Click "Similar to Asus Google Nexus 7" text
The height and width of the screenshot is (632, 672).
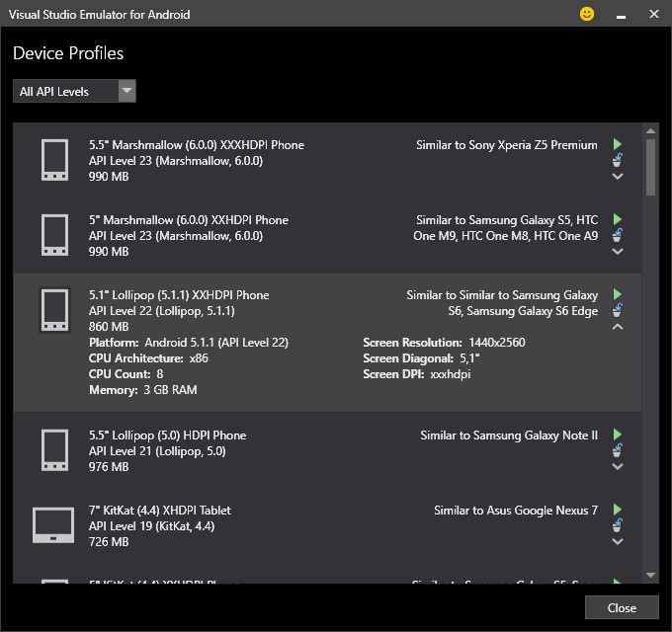point(516,510)
